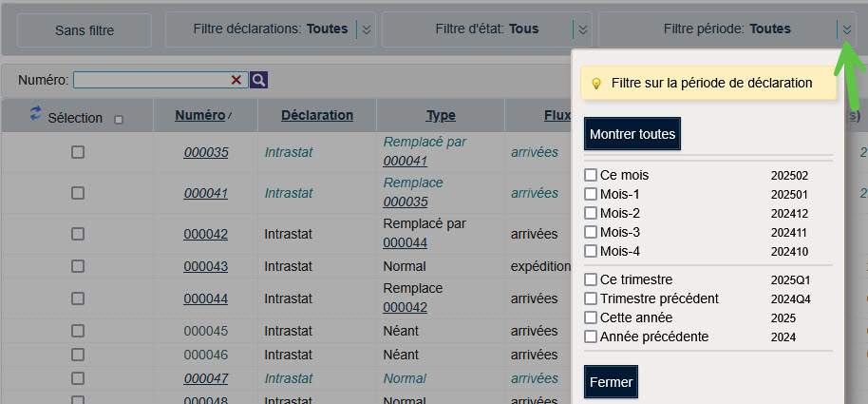Check the Mois-1 checkbox
The height and width of the screenshot is (404, 868).
pos(591,194)
